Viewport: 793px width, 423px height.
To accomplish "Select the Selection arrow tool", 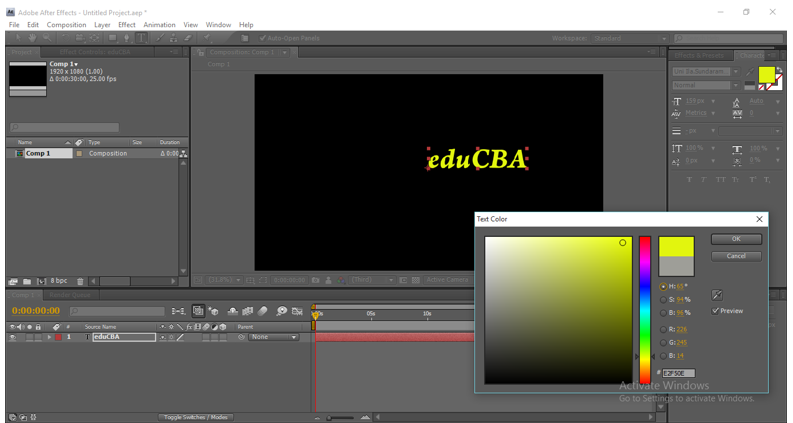I will pos(18,38).
